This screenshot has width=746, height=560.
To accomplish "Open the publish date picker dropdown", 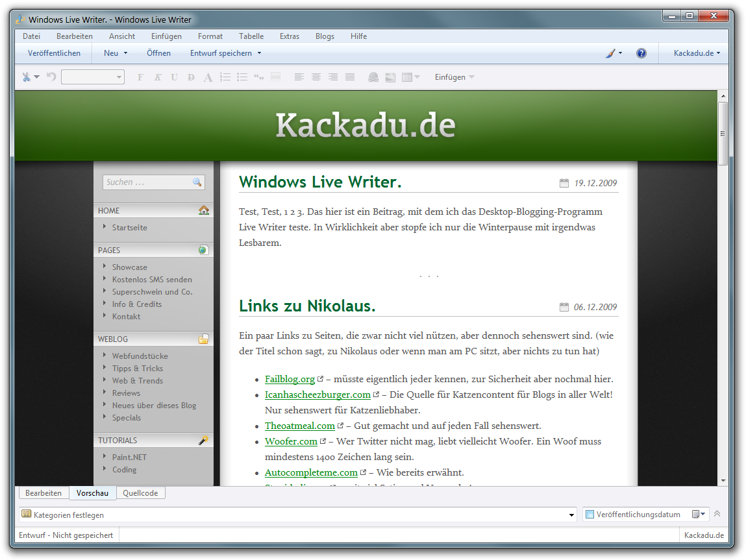I will coord(699,515).
